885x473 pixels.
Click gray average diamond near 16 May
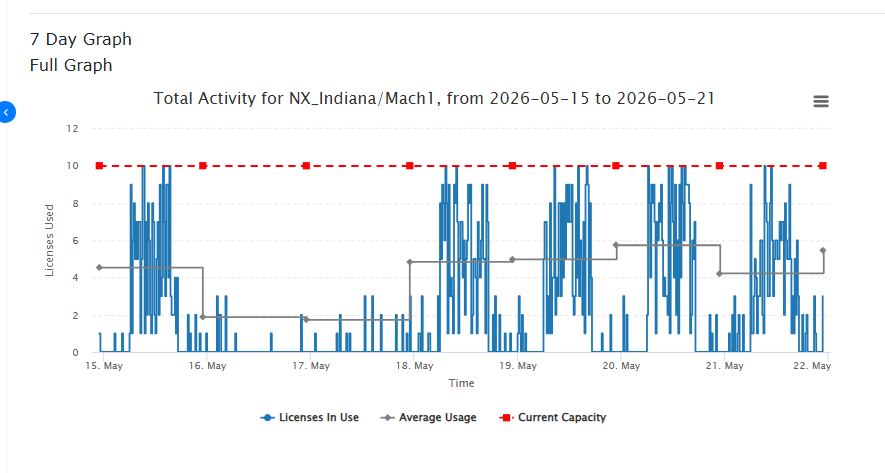pos(203,317)
